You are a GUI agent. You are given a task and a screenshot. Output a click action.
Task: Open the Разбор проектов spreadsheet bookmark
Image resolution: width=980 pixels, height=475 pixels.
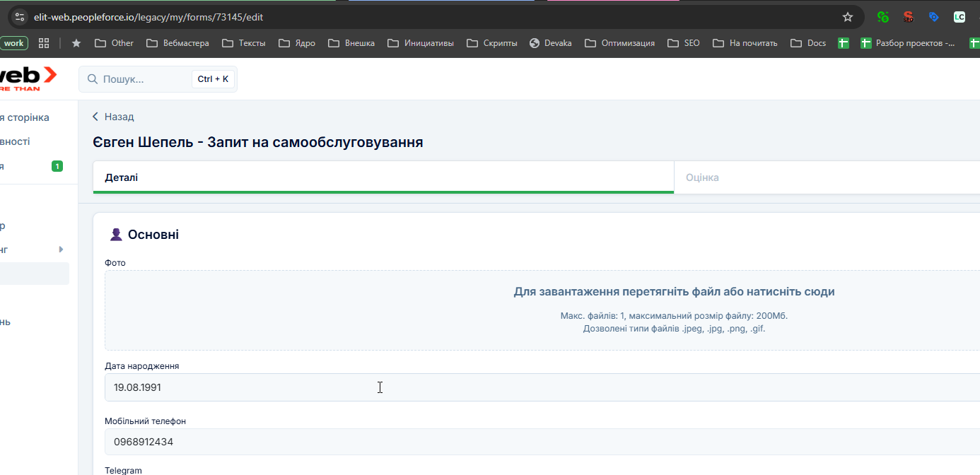tap(908, 43)
